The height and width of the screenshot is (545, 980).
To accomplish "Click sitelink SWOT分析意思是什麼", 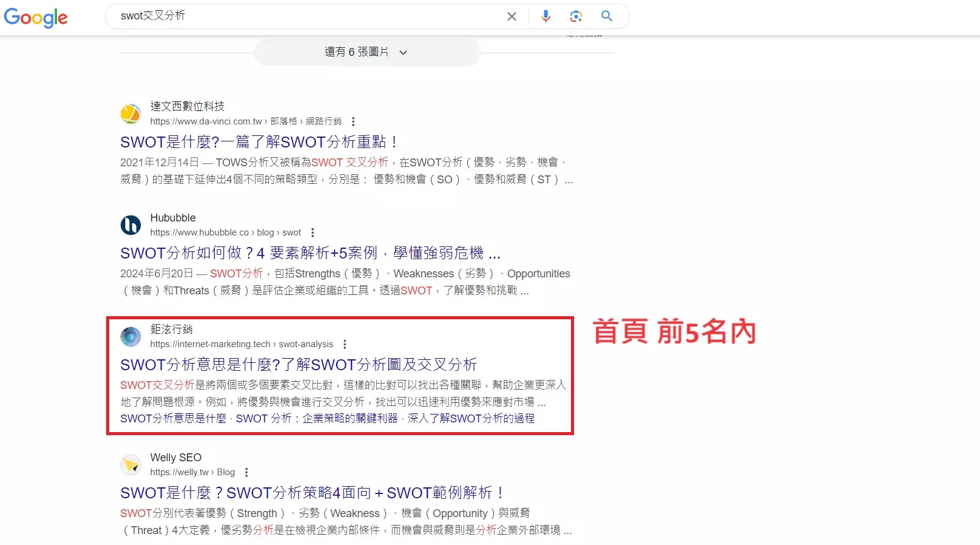I will click(x=174, y=418).
